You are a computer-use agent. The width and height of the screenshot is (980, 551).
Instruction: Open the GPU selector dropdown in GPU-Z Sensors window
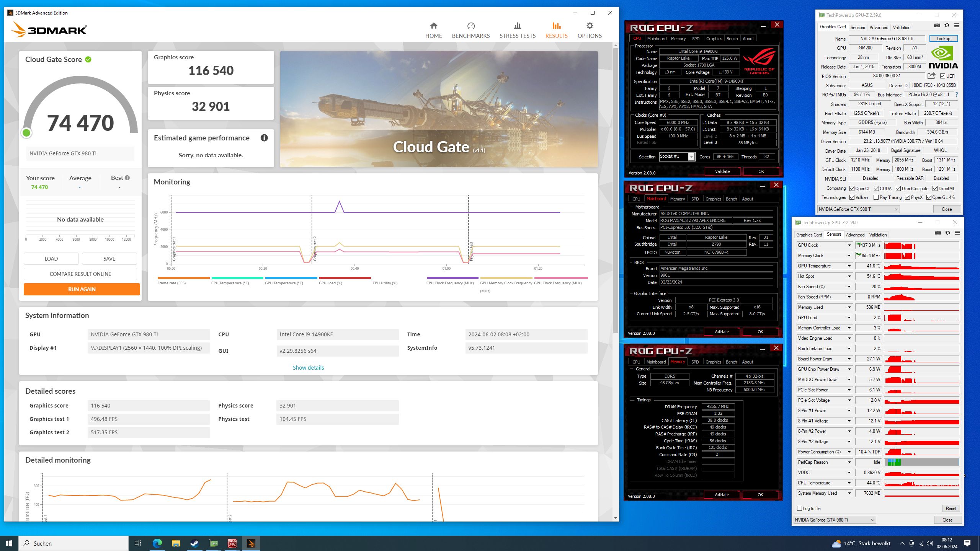coord(835,520)
